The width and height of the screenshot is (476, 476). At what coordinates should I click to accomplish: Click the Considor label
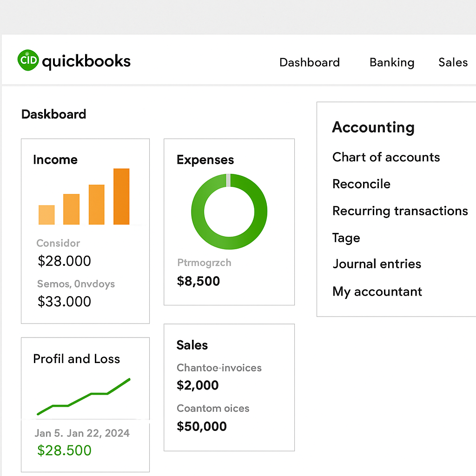[x=58, y=243]
